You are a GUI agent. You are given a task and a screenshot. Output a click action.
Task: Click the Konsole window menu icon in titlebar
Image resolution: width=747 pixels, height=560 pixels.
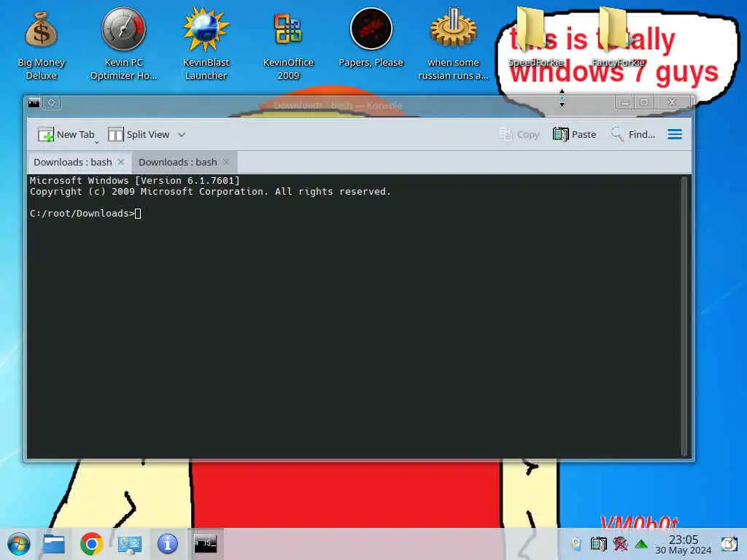pyautogui.click(x=34, y=103)
